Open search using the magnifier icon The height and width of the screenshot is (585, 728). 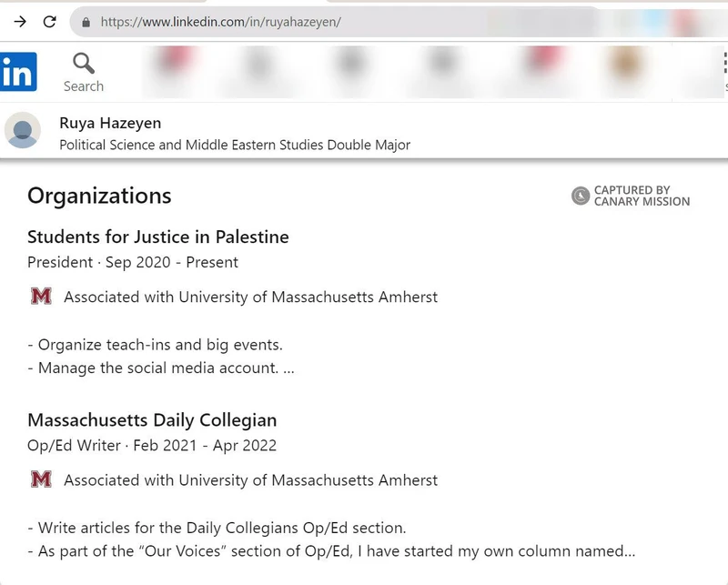(x=84, y=64)
